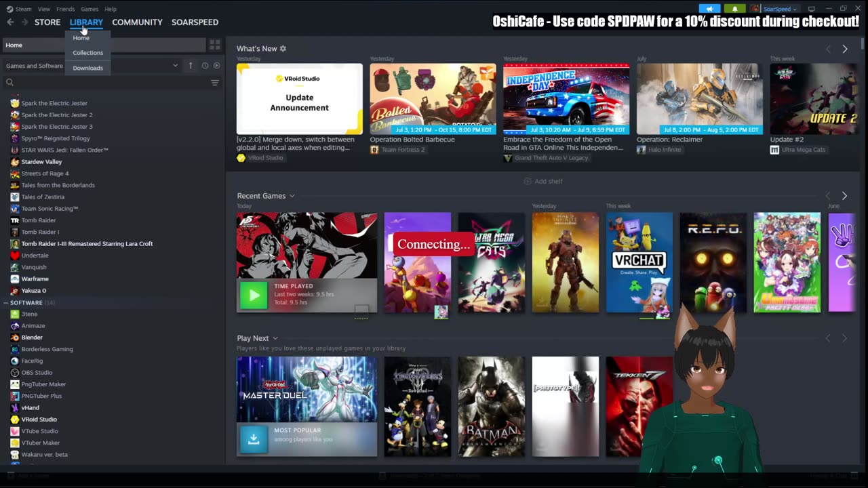Click the OBS Studio icon in list
The width and height of the screenshot is (868, 488).
pos(15,373)
